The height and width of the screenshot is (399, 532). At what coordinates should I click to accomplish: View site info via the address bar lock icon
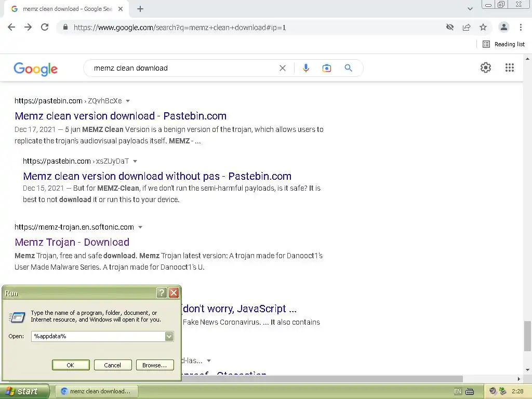click(x=65, y=27)
